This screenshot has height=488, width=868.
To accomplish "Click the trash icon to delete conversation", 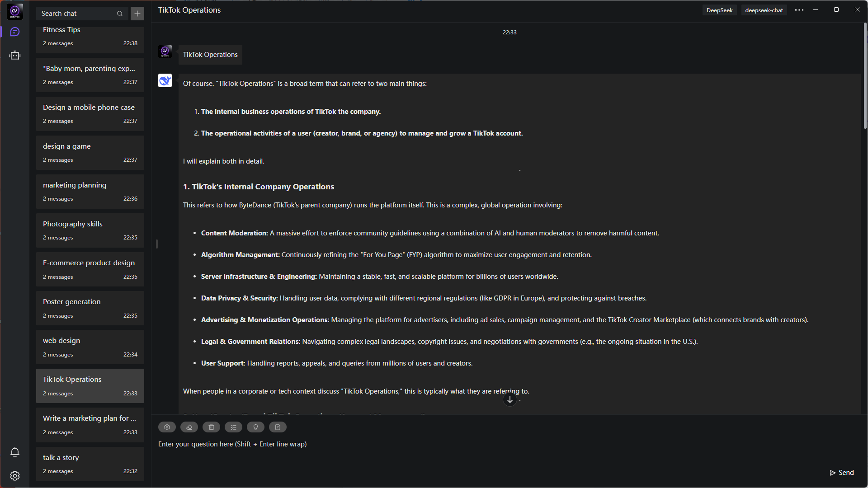I will pos(211,427).
